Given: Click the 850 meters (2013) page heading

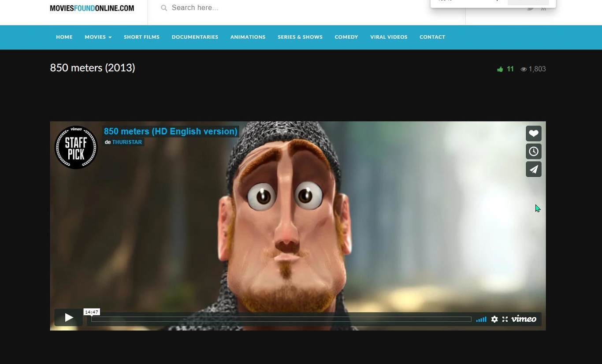Looking at the screenshot, I should (93, 68).
